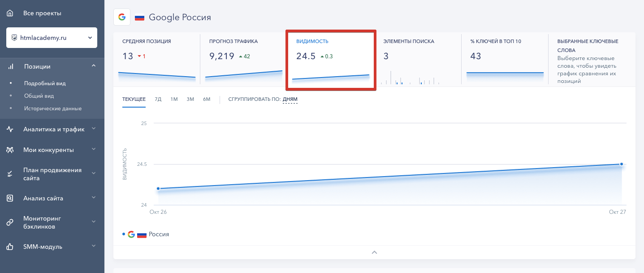Click the search elements bar sparkline

click(x=410, y=77)
